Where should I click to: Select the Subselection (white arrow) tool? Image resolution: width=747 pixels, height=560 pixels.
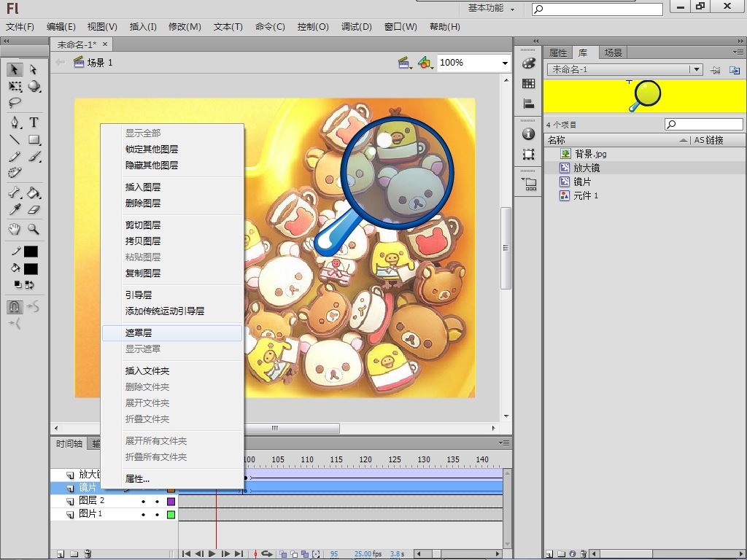(x=34, y=69)
